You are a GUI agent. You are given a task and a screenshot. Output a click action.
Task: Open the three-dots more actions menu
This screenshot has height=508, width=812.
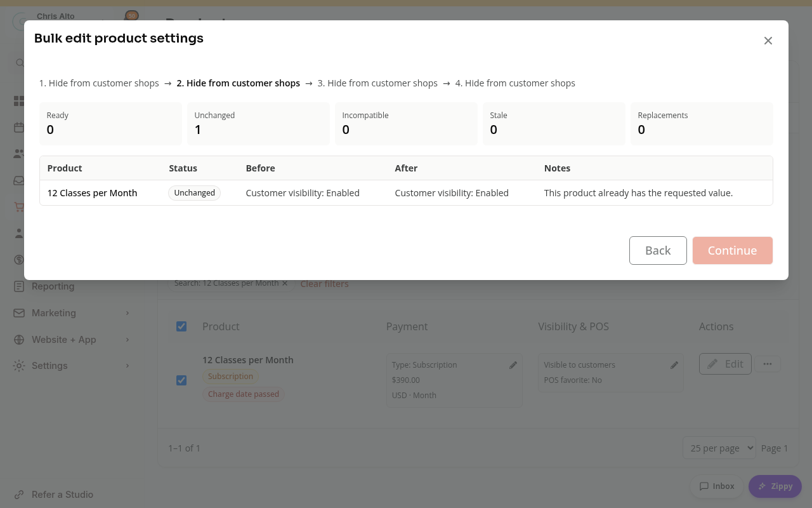coord(768,364)
